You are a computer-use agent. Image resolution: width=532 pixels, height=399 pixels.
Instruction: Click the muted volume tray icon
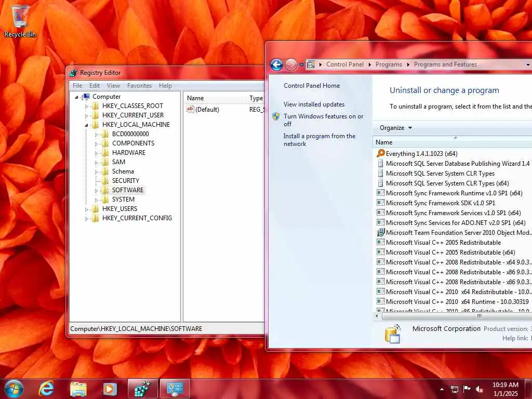pos(480,389)
